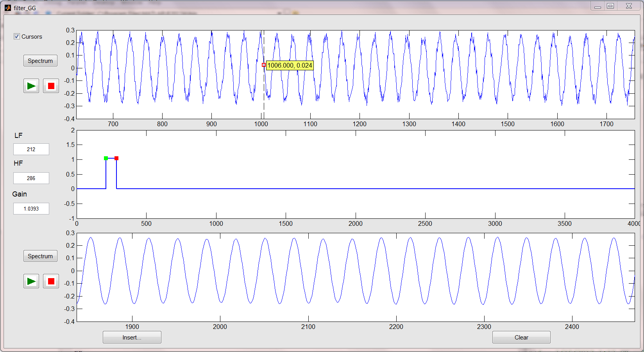This screenshot has width=644, height=352.
Task: Open Spectrum view for the filtered signal
Action: [40, 256]
